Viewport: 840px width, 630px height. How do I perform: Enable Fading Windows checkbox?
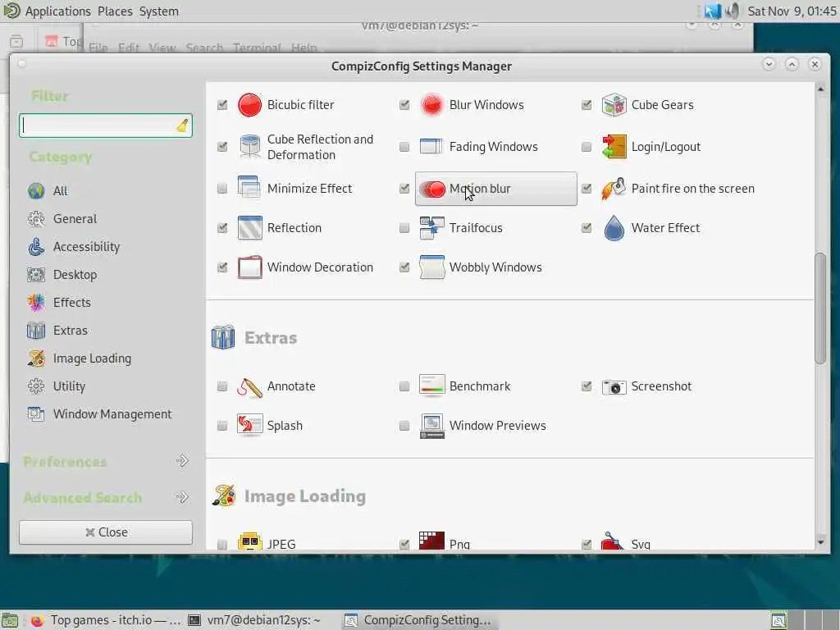click(x=404, y=147)
